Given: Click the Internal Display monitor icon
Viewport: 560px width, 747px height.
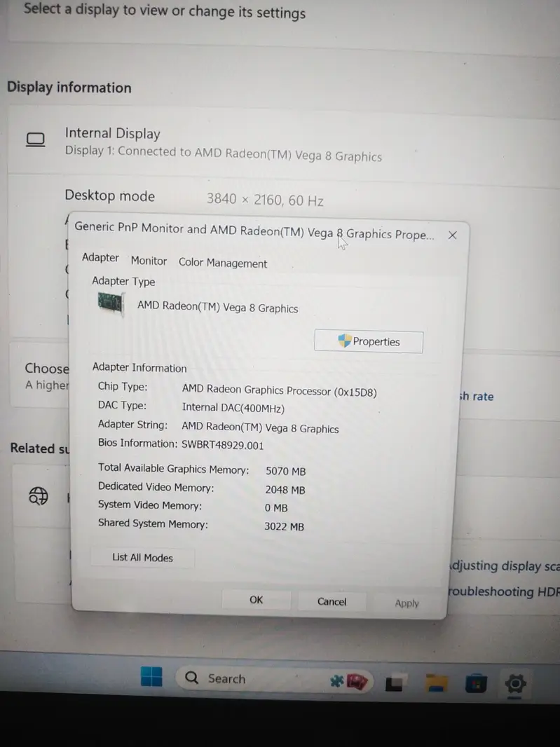Looking at the screenshot, I should tap(35, 140).
